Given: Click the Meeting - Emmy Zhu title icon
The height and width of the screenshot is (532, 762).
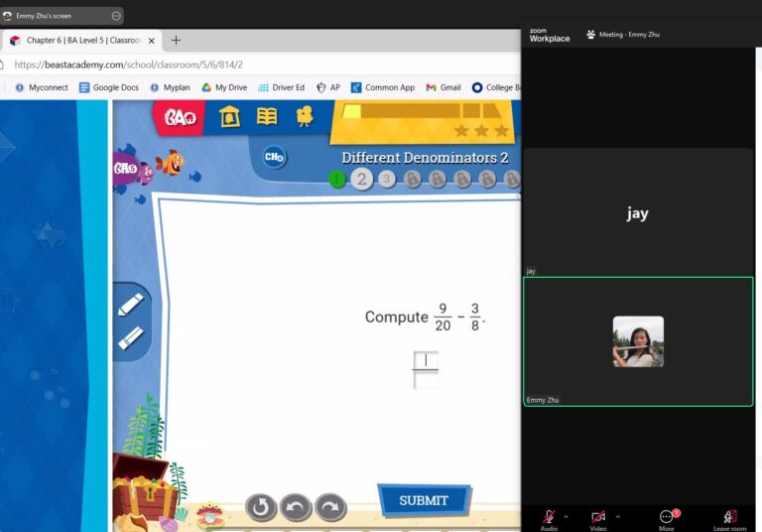Looking at the screenshot, I should pos(590,35).
